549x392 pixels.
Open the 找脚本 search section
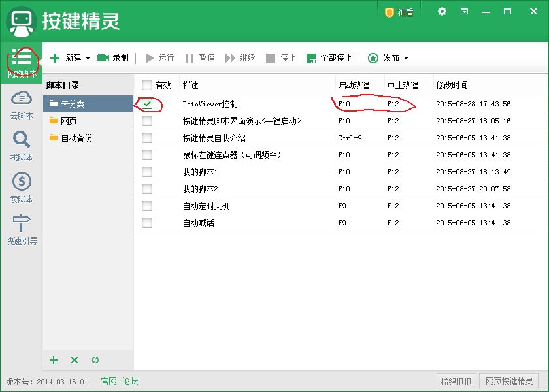coord(22,146)
